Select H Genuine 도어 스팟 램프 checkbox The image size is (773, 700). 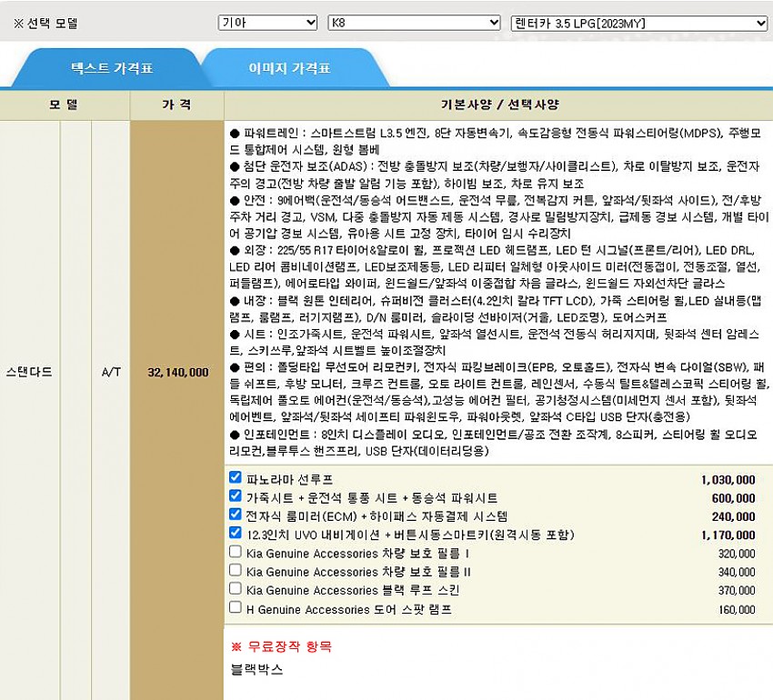point(236,607)
